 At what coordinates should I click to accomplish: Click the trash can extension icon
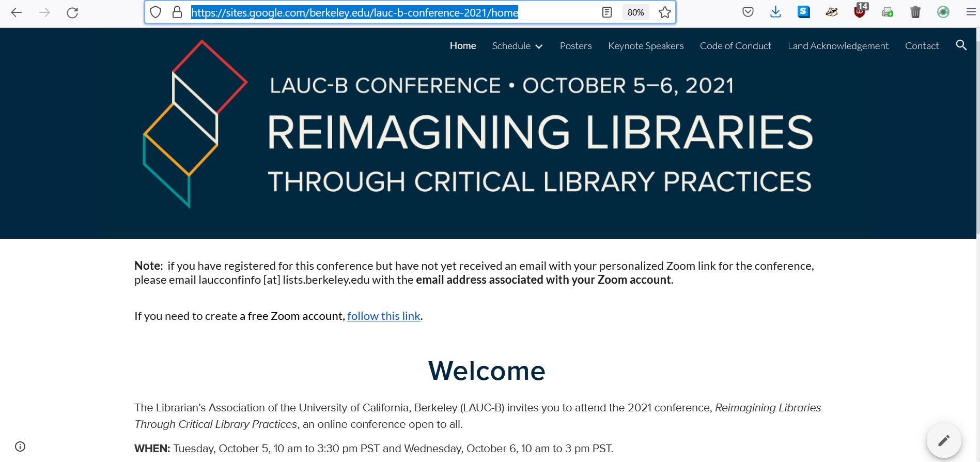[915, 12]
